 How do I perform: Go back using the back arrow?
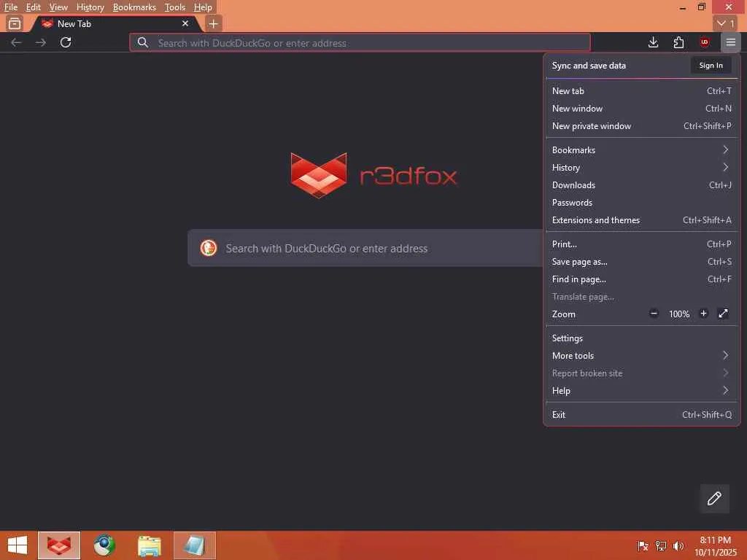click(16, 42)
